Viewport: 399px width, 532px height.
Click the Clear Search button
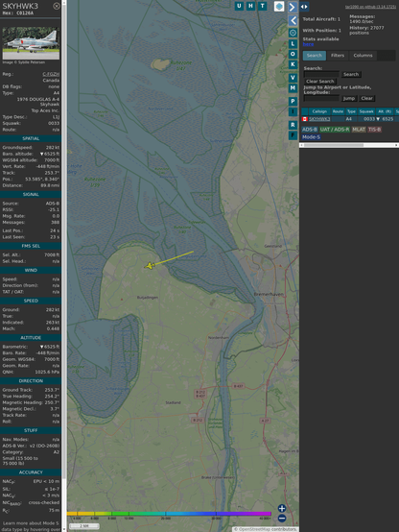[320, 82]
